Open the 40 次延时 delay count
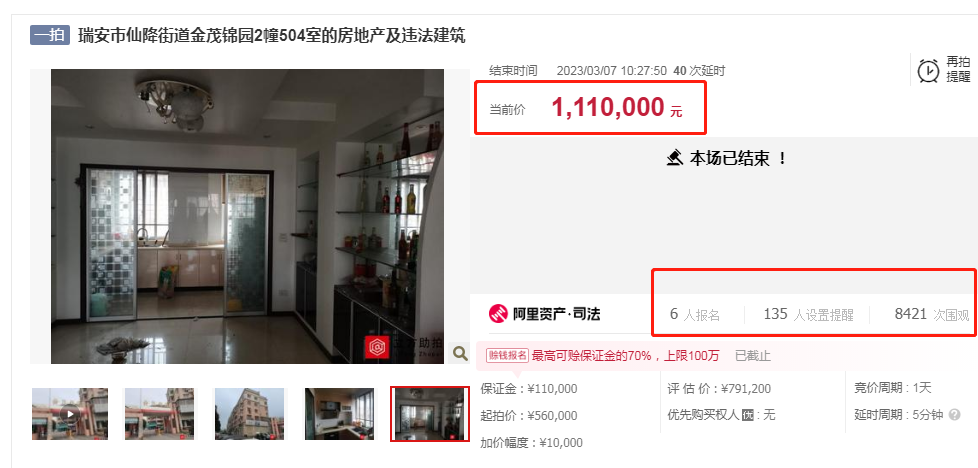978x468 pixels. [699, 71]
